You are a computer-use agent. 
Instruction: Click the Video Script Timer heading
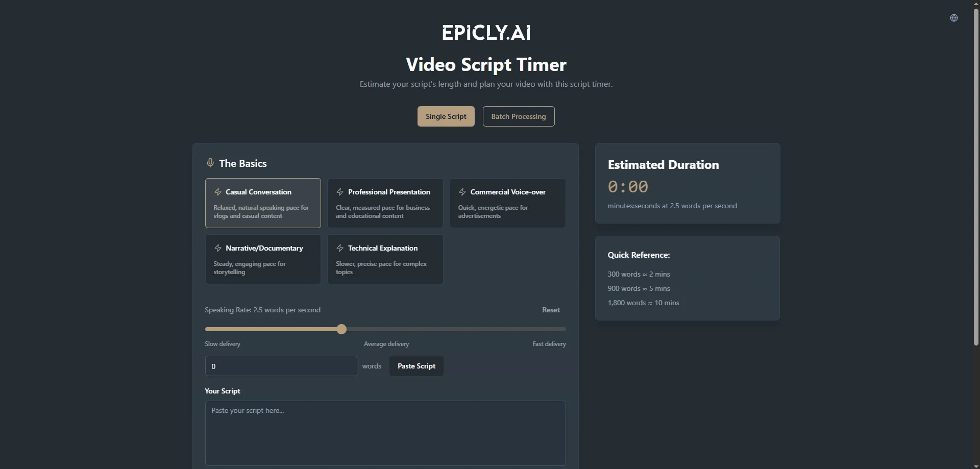(486, 64)
